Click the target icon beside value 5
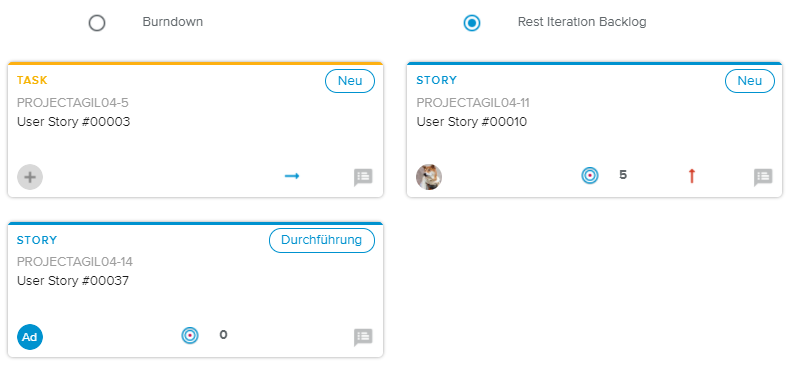This screenshot has width=797, height=370. 590,176
